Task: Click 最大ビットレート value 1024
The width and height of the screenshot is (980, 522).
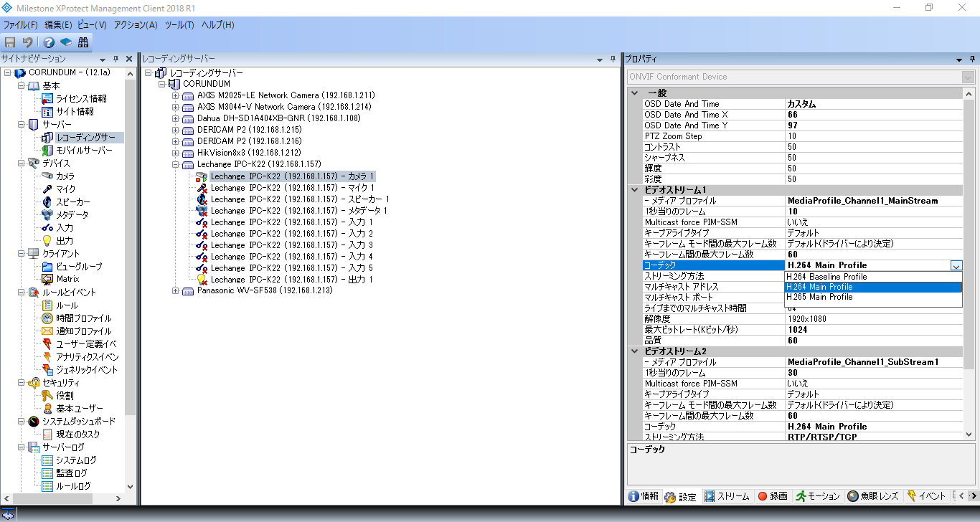Action: [874, 330]
